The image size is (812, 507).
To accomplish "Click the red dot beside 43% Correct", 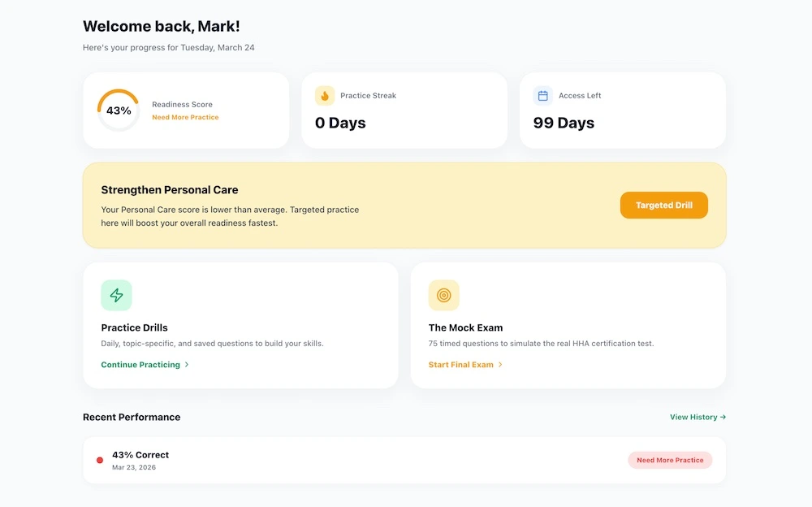I will (x=100, y=460).
